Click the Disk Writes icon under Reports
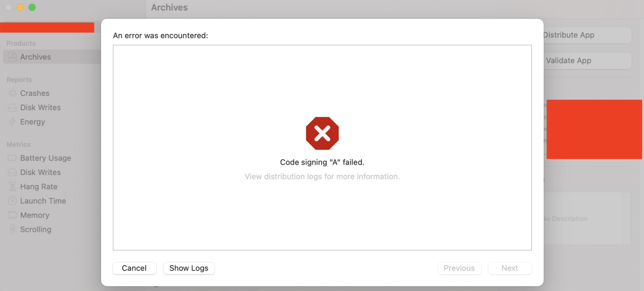 point(12,108)
